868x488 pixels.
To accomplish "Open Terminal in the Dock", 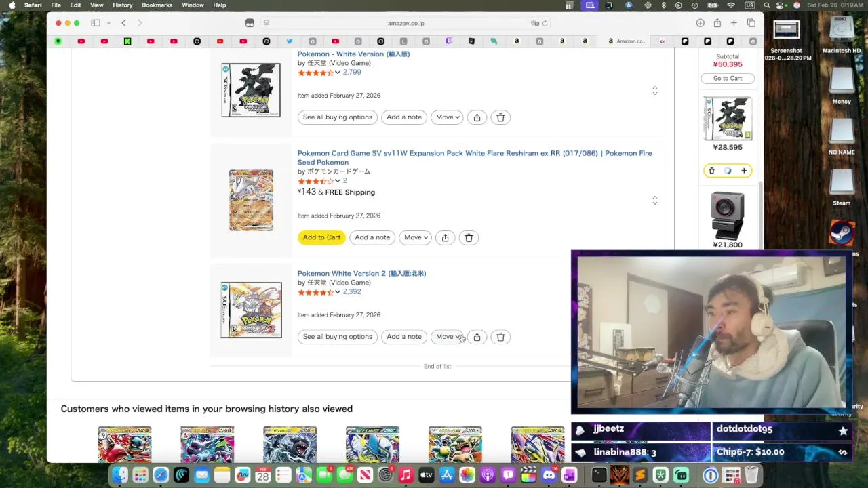I will pos(599,475).
